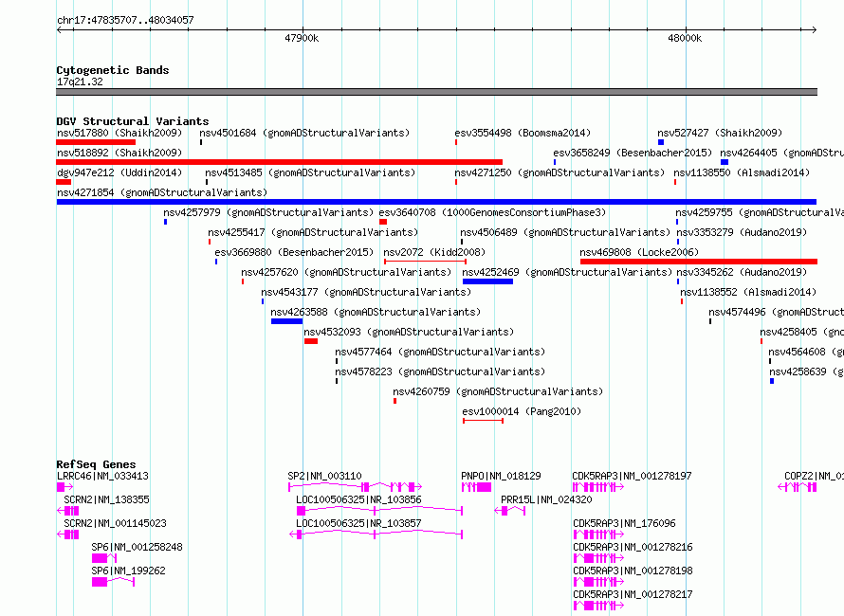Open nsv3345262 (Audano2019) variant label
The image size is (844, 616).
pos(742,272)
